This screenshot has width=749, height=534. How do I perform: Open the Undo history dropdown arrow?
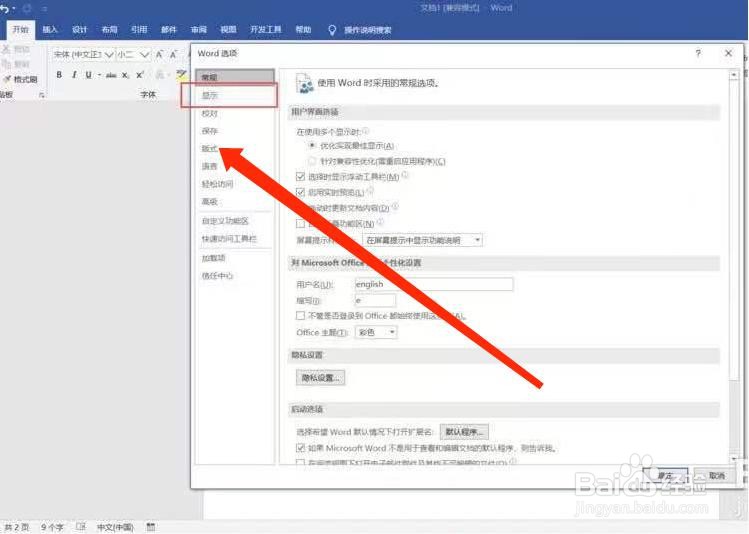coord(13,9)
